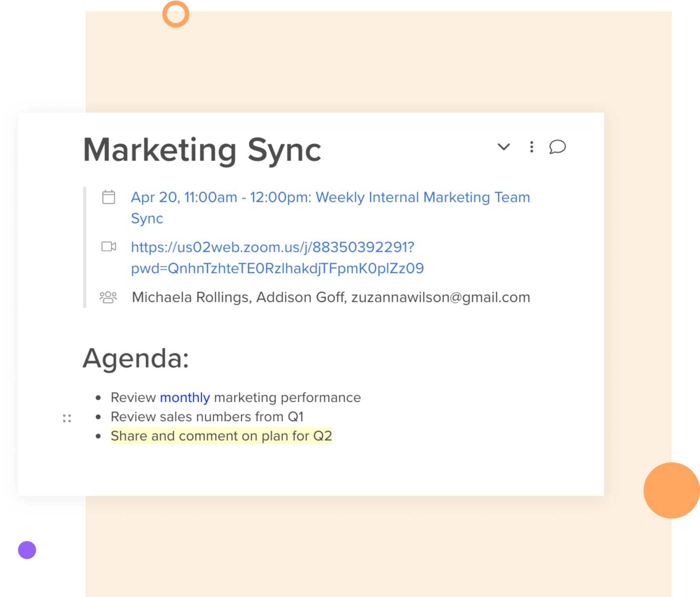Click the drag handle next to the agenda bullets

[66, 419]
